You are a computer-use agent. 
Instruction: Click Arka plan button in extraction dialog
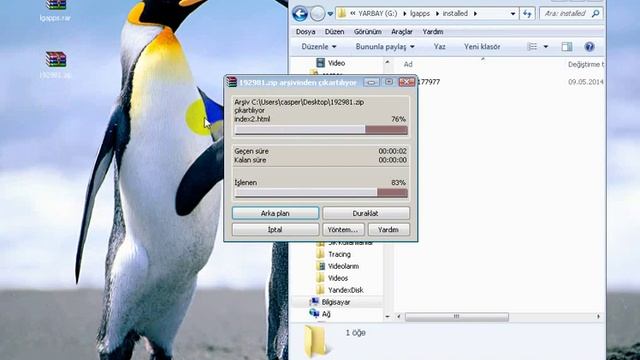(x=276, y=213)
